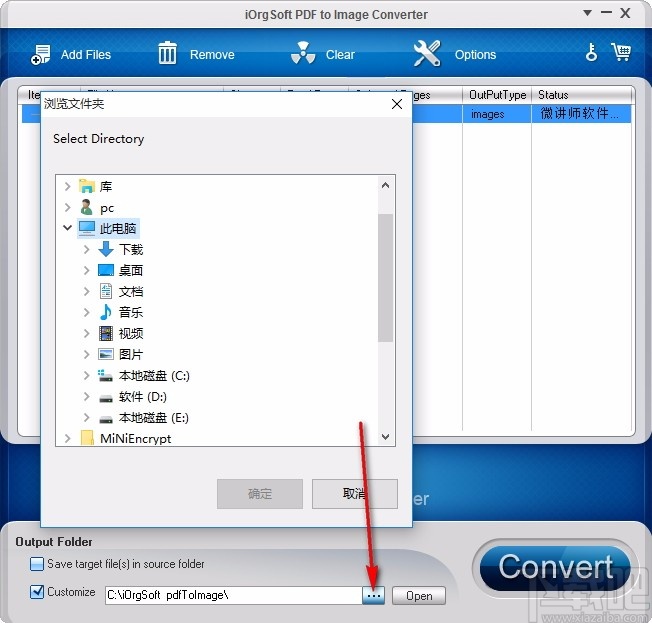652x623 pixels.
Task: Click the Remove trash can icon
Action: click(x=168, y=53)
